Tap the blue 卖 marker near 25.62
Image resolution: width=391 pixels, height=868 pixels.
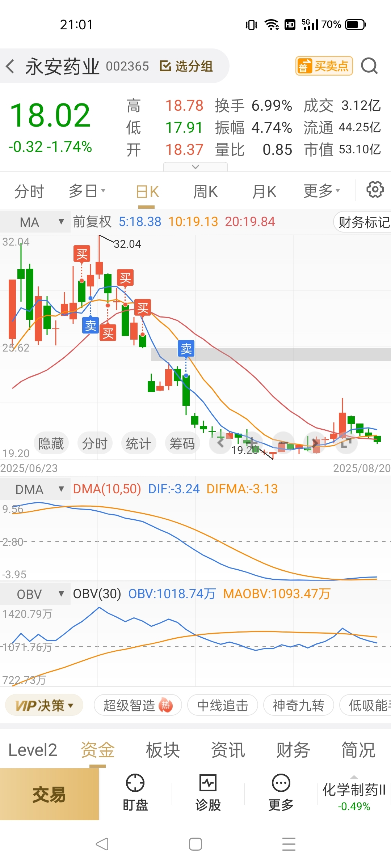coord(91,325)
